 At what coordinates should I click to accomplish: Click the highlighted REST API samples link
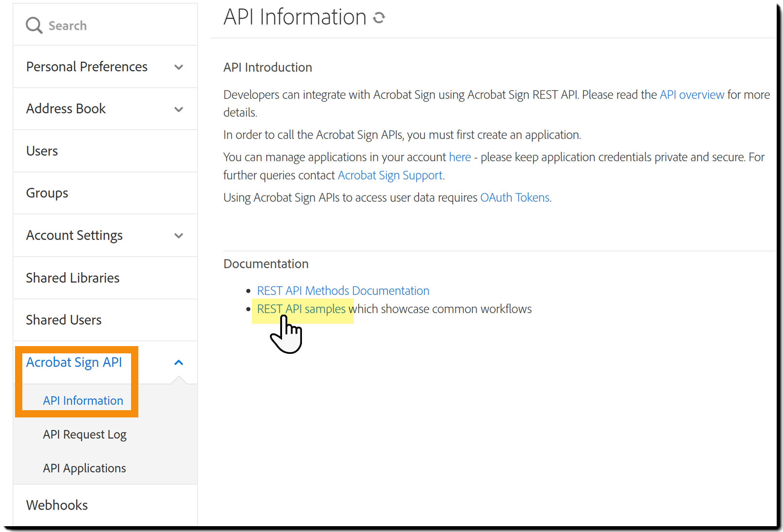[x=301, y=309]
